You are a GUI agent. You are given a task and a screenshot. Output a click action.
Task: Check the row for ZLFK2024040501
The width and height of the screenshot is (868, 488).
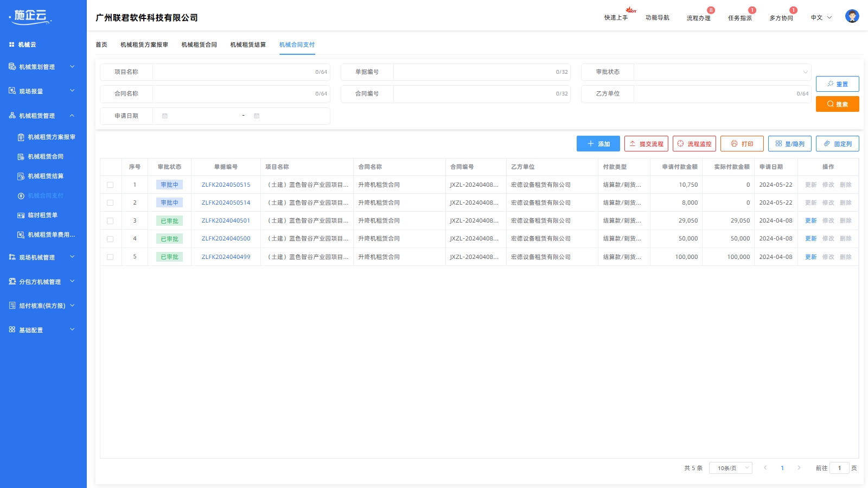pos(110,221)
